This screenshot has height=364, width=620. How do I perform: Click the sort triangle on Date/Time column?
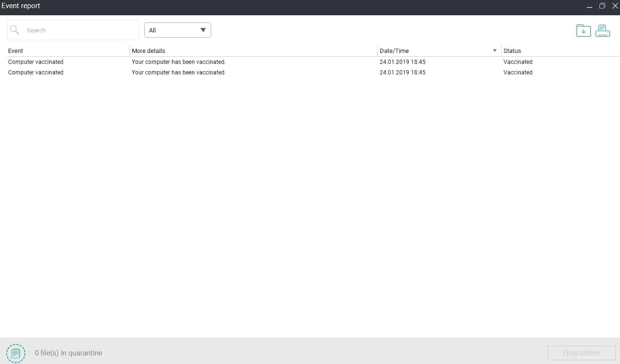tap(495, 50)
